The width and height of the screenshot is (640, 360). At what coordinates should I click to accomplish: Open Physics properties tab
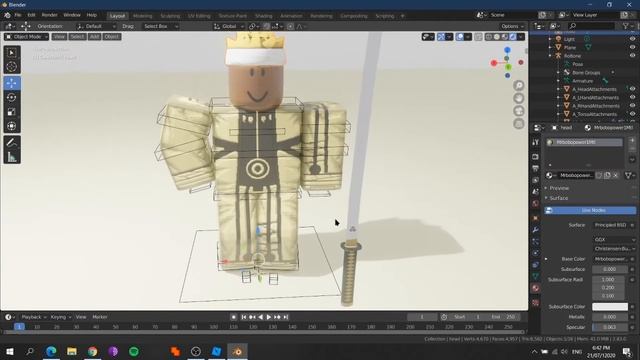tap(536, 253)
